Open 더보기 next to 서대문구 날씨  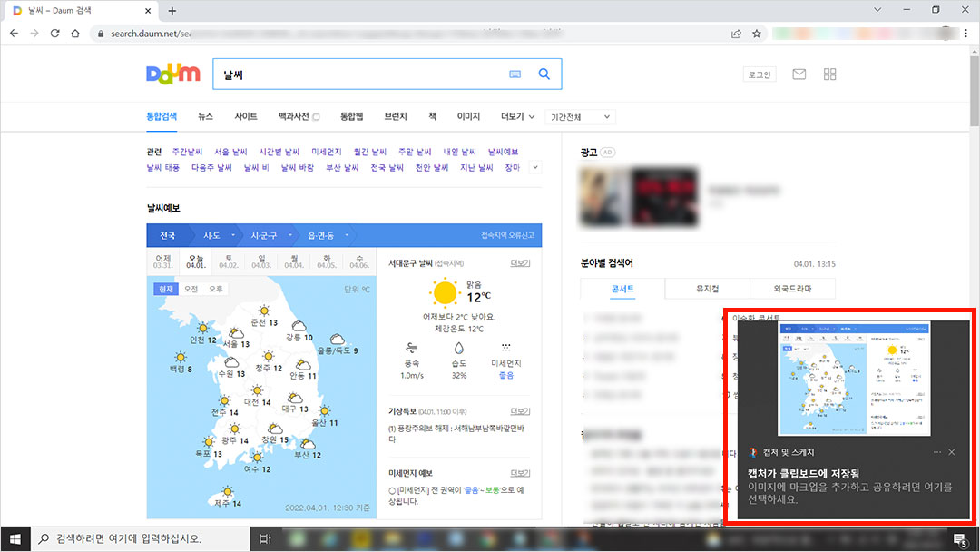point(520,263)
